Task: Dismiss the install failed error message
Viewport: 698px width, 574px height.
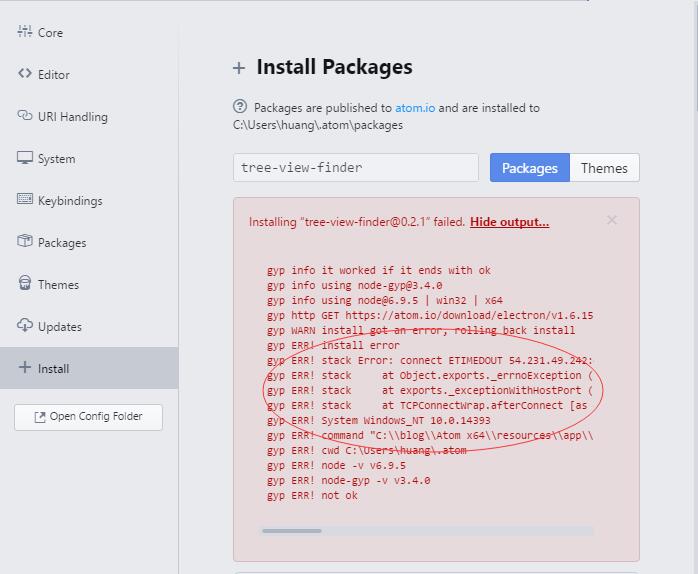Action: [612, 220]
